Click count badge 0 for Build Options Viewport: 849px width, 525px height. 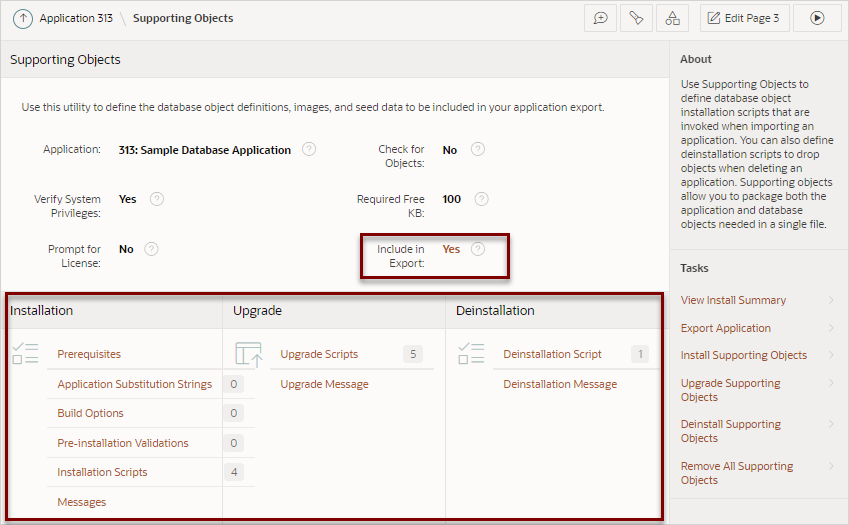pos(234,413)
